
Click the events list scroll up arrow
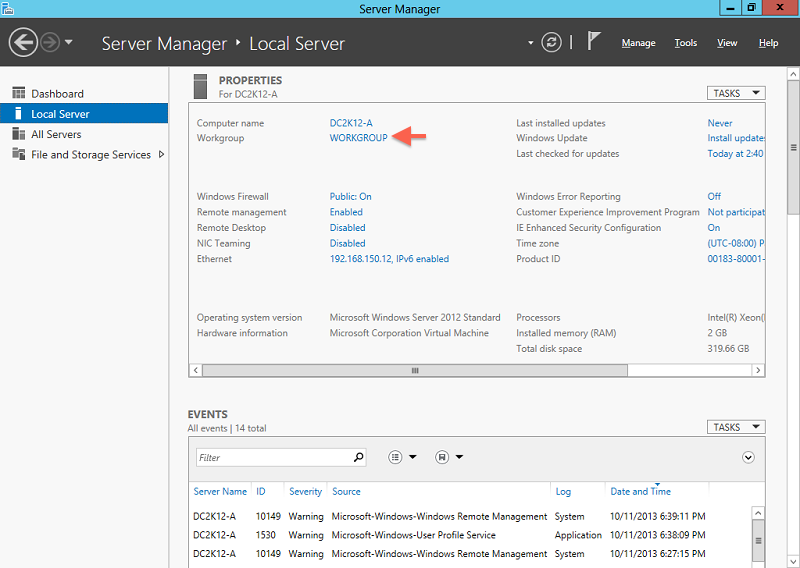click(x=758, y=513)
